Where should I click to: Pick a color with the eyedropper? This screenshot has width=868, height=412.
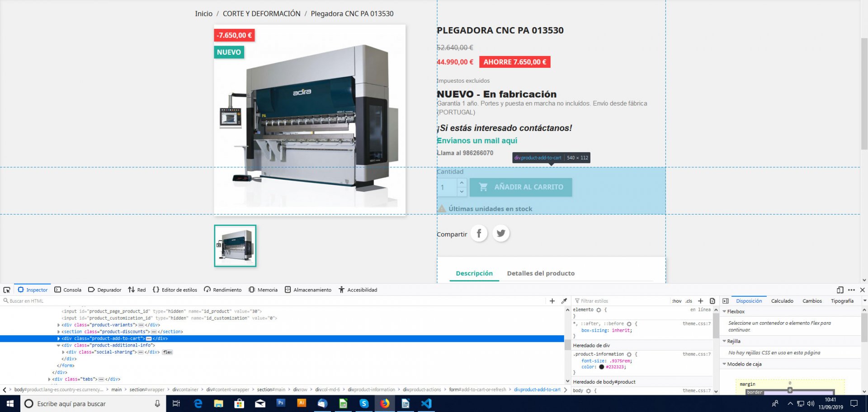pyautogui.click(x=564, y=301)
